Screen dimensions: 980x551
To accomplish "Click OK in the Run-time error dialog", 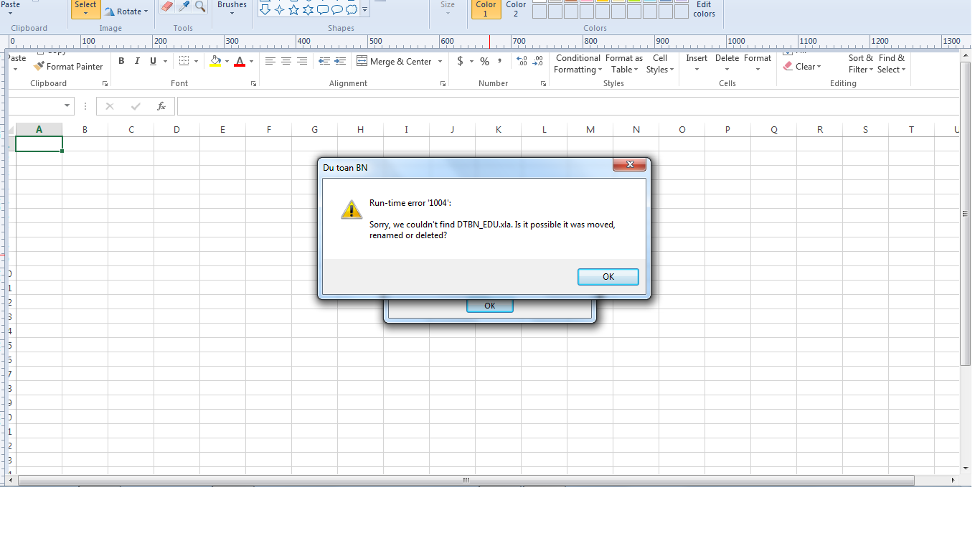I will [x=608, y=277].
